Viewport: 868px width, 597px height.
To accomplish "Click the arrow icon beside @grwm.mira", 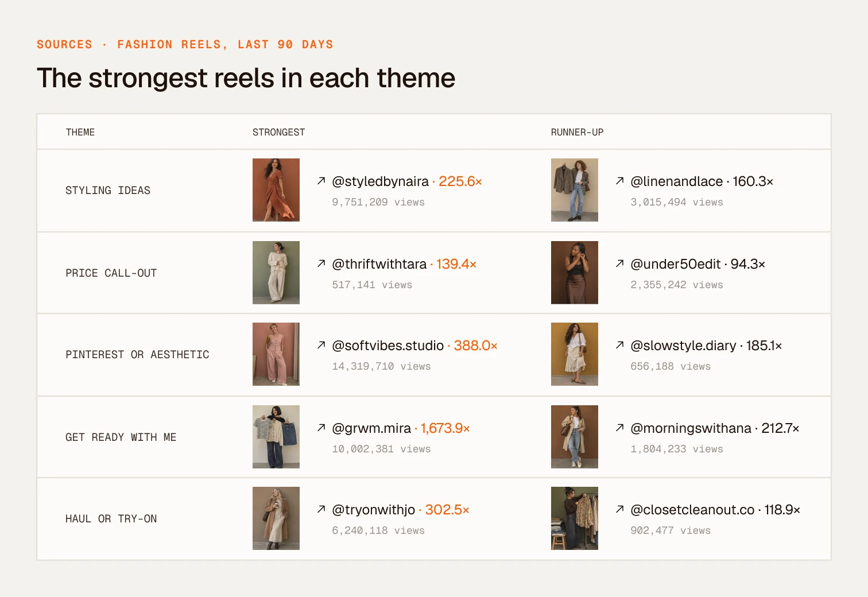I will tap(321, 428).
